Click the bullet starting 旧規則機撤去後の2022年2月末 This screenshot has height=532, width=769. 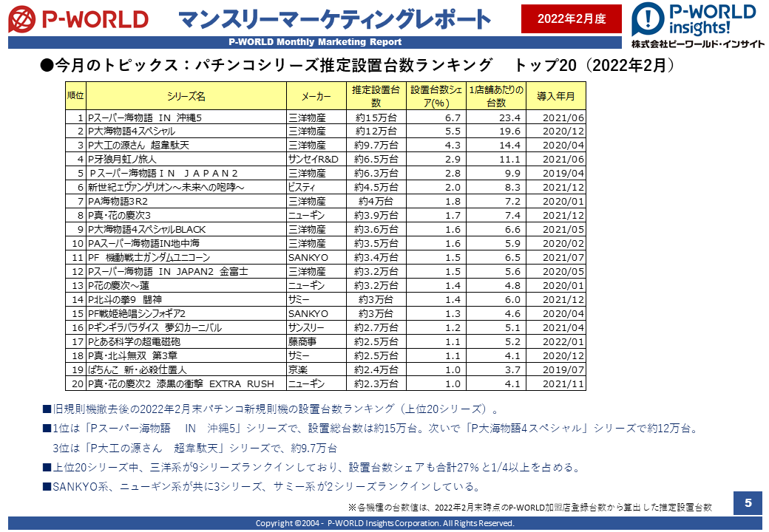[271, 409]
